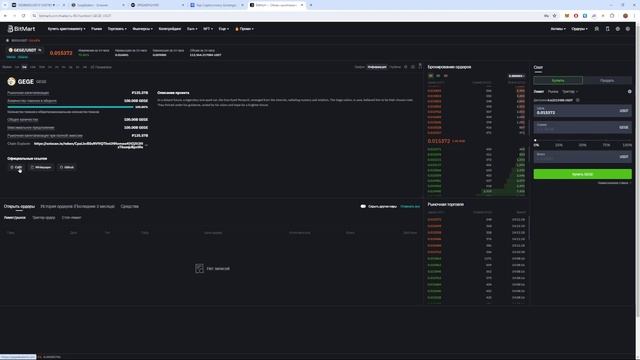Click the BitMart logo
This screenshot has width=640, height=360.
point(21,29)
